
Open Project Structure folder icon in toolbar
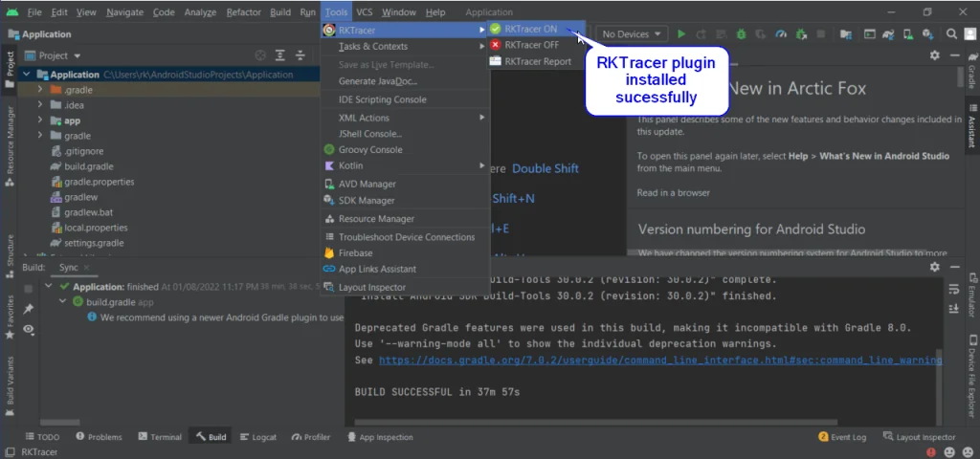click(x=846, y=34)
